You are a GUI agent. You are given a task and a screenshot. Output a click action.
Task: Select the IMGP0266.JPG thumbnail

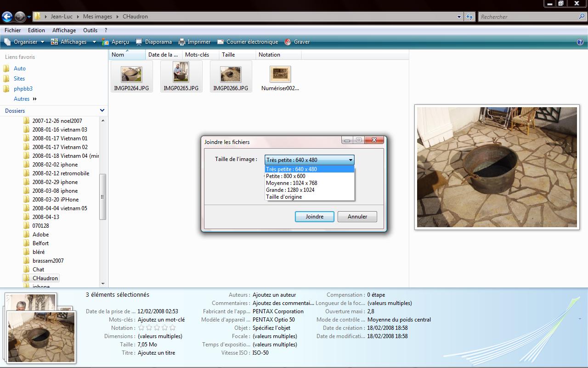(231, 77)
